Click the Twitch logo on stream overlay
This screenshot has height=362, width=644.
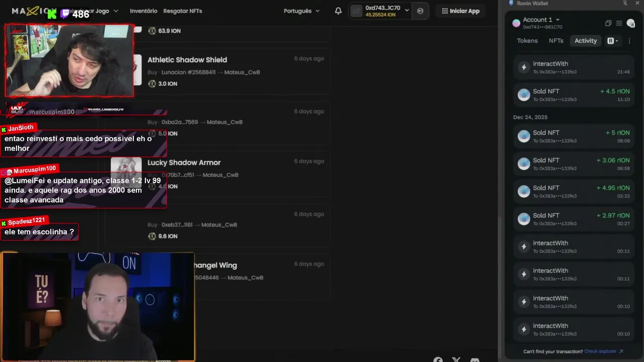point(65,14)
